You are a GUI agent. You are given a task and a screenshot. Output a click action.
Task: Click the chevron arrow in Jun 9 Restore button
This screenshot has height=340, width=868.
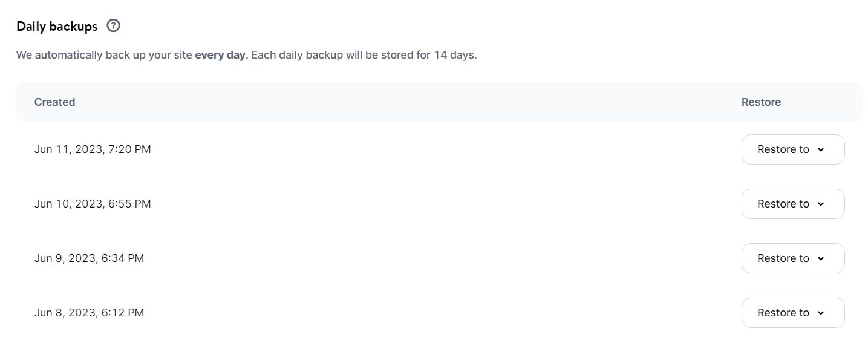(x=821, y=259)
